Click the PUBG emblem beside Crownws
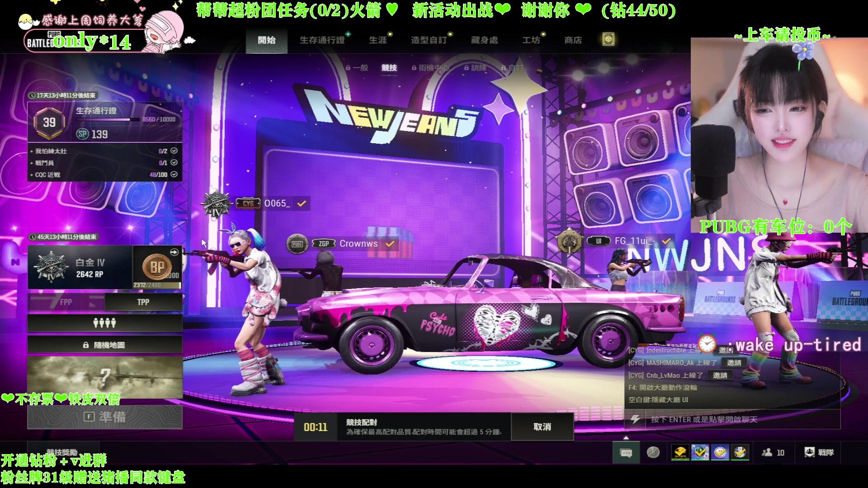 click(x=297, y=244)
